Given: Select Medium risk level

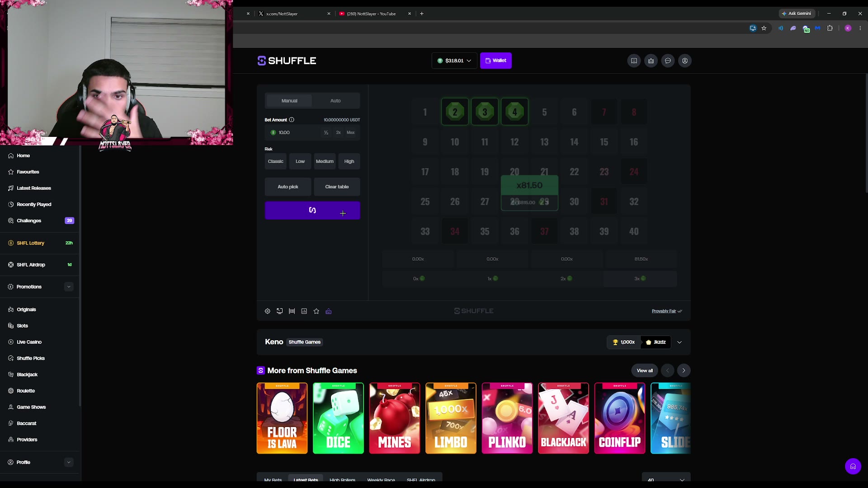Looking at the screenshot, I should tap(325, 161).
